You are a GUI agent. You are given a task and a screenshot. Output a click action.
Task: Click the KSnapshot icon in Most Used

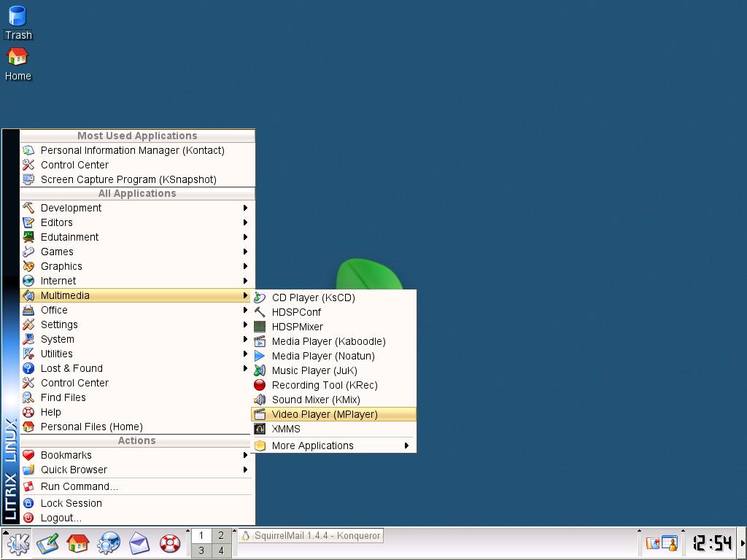click(x=28, y=179)
